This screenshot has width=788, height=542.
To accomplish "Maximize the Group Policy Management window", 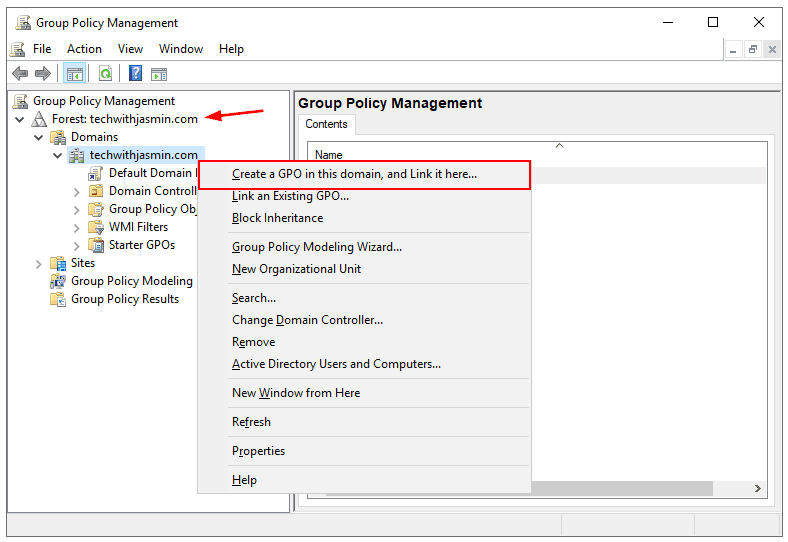I will coord(713,23).
